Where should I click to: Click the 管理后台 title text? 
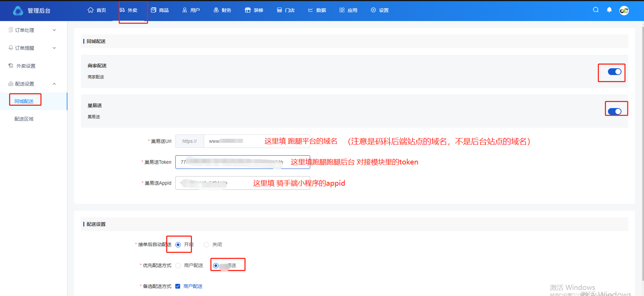(39, 11)
